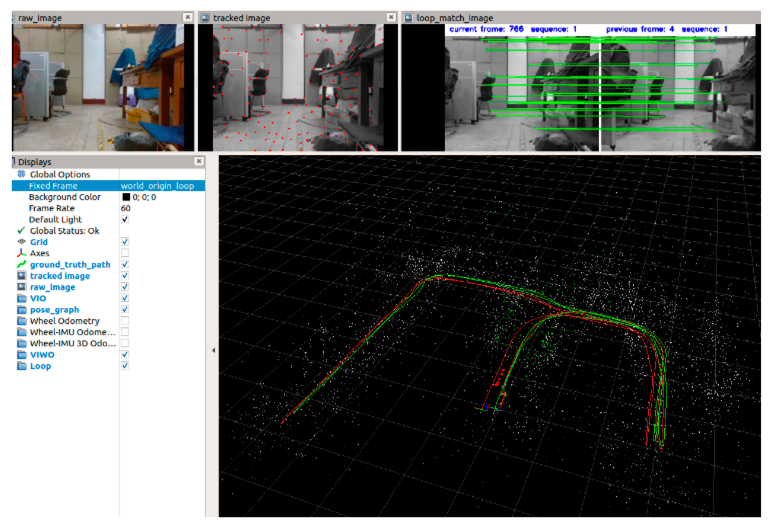Collapse the Displays side panel arrow

(x=213, y=350)
